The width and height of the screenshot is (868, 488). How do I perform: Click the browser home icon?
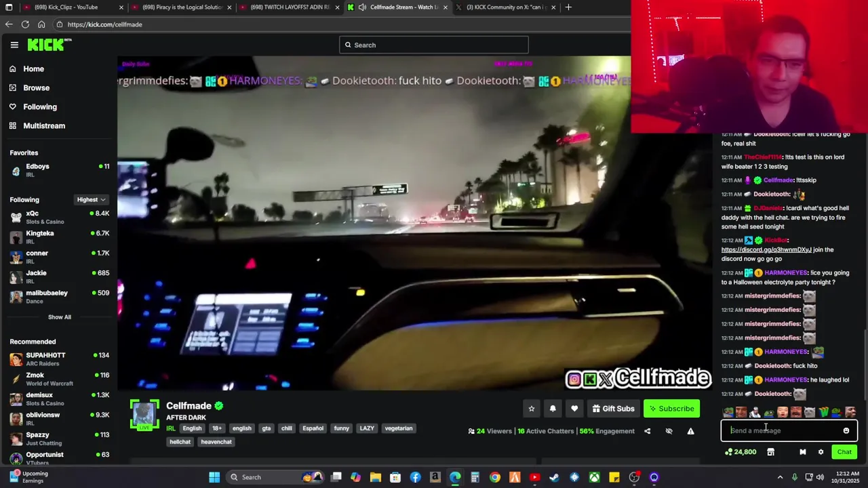(x=41, y=24)
